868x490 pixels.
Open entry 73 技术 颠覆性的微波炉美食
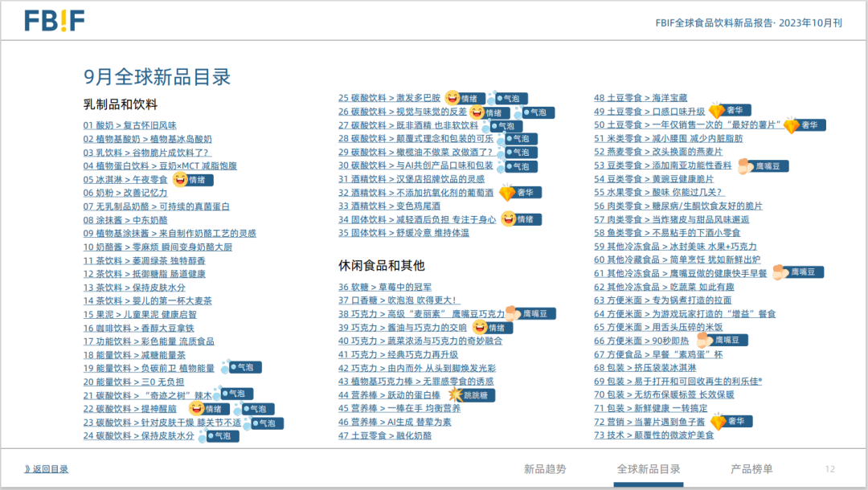[653, 435]
